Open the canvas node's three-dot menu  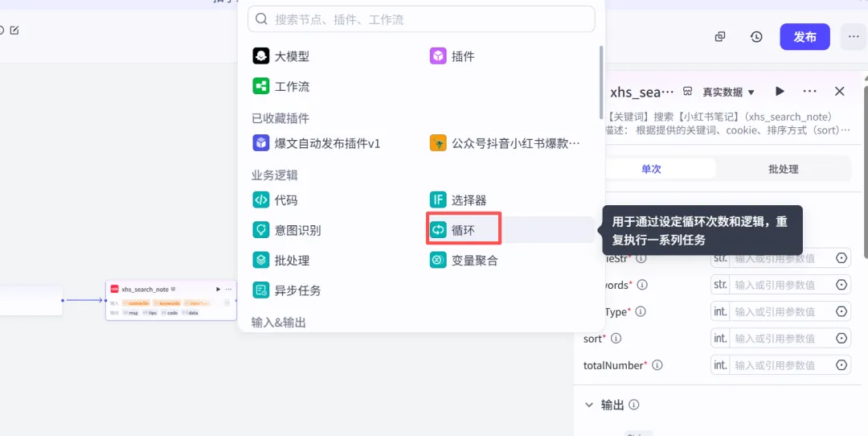tap(228, 289)
